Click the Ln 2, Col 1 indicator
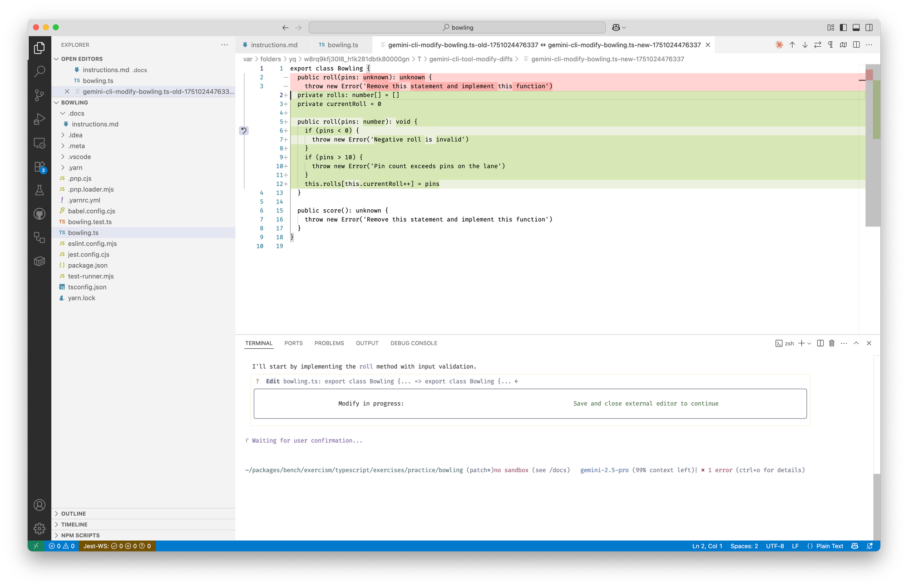 click(x=707, y=546)
